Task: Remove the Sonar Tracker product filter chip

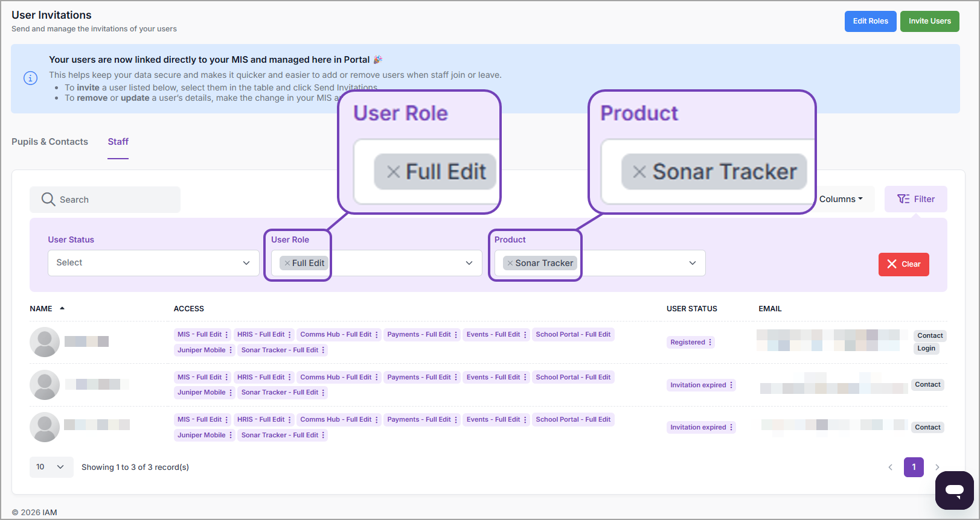Action: point(510,263)
